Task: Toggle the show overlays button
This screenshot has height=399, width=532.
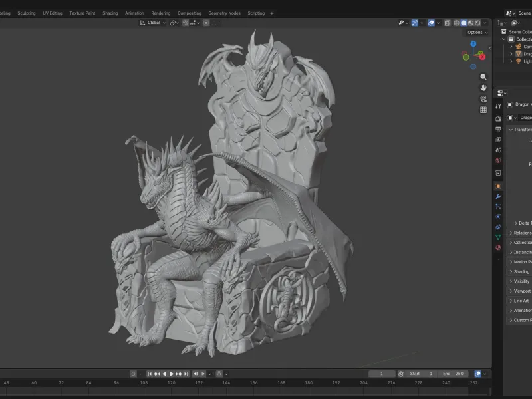Action: pos(431,23)
